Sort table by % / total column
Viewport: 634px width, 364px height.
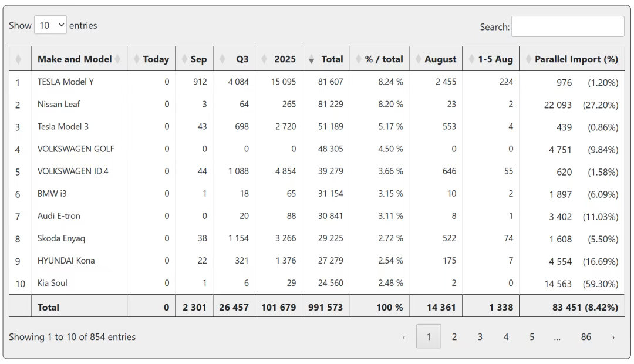coord(379,59)
